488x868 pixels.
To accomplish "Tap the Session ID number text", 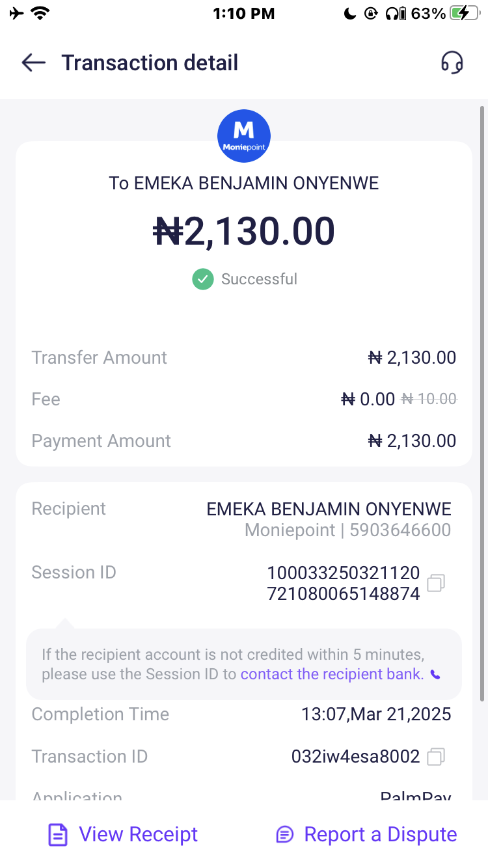I will click(343, 583).
